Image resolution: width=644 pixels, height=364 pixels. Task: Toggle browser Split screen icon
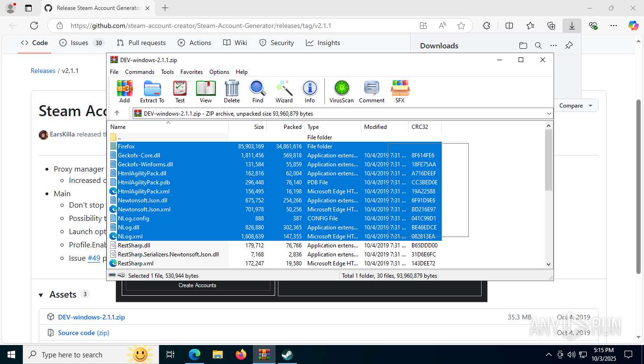[x=509, y=26]
